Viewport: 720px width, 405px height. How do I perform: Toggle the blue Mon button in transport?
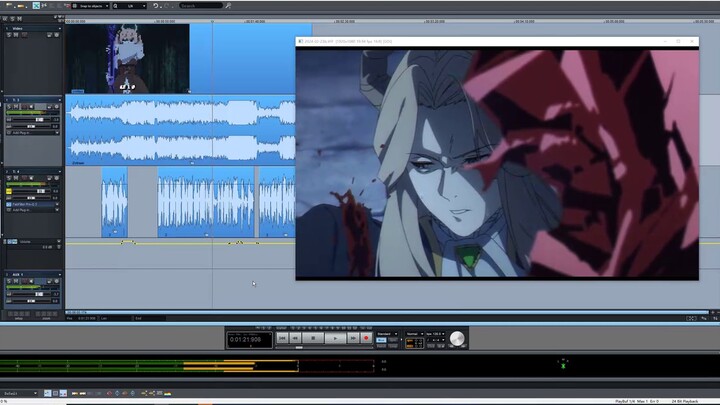(x=381, y=340)
